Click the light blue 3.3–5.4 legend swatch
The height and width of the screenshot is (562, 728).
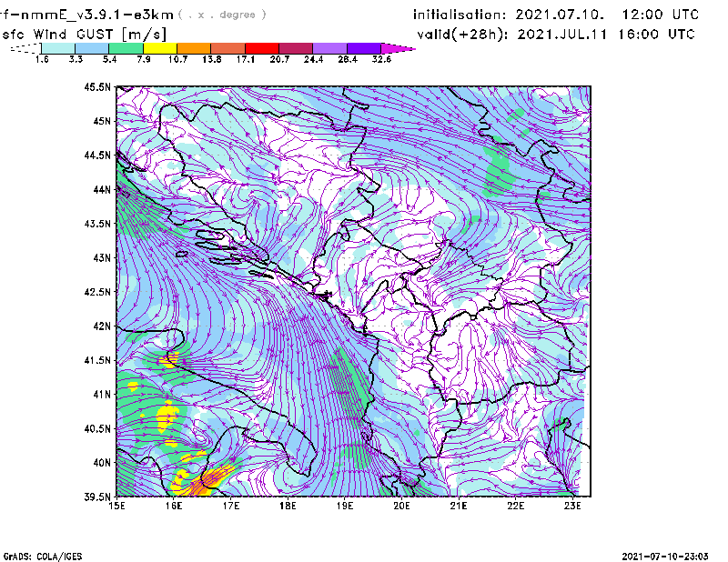[x=92, y=48]
